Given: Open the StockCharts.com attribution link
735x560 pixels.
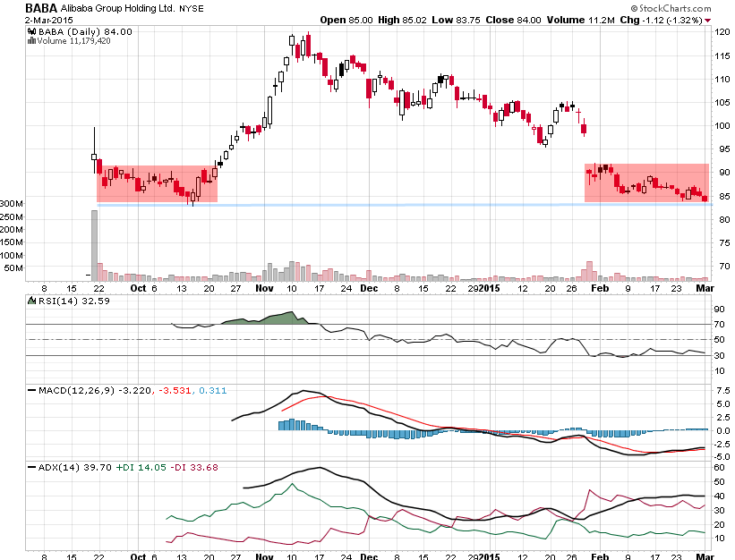Looking at the screenshot, I should [x=671, y=8].
